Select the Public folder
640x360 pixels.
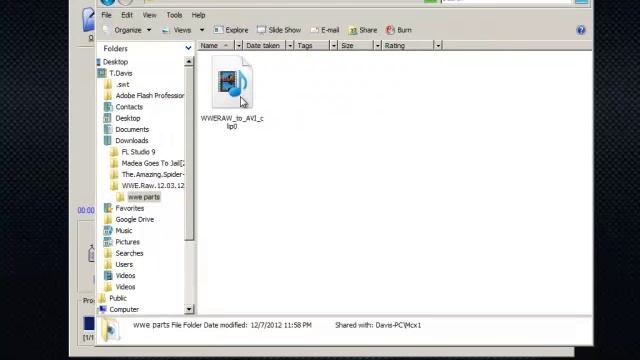pos(118,298)
